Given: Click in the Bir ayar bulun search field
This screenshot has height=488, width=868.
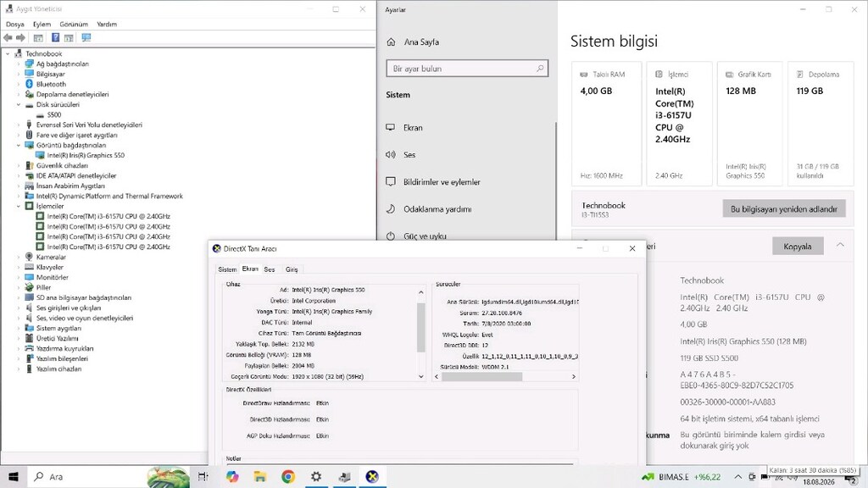Looking at the screenshot, I should pyautogui.click(x=467, y=68).
